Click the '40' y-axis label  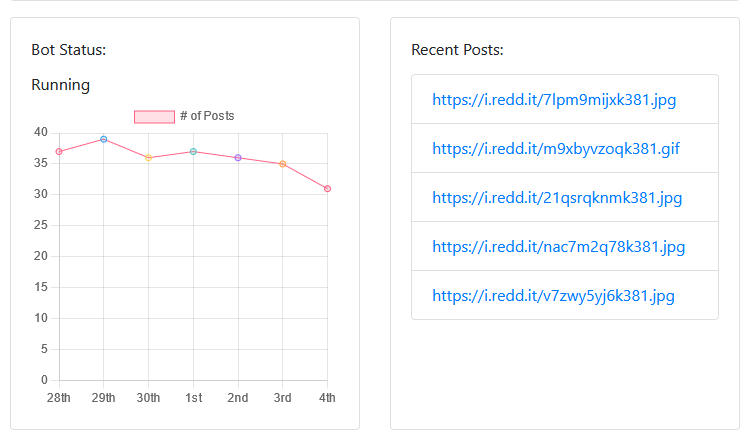(41, 132)
